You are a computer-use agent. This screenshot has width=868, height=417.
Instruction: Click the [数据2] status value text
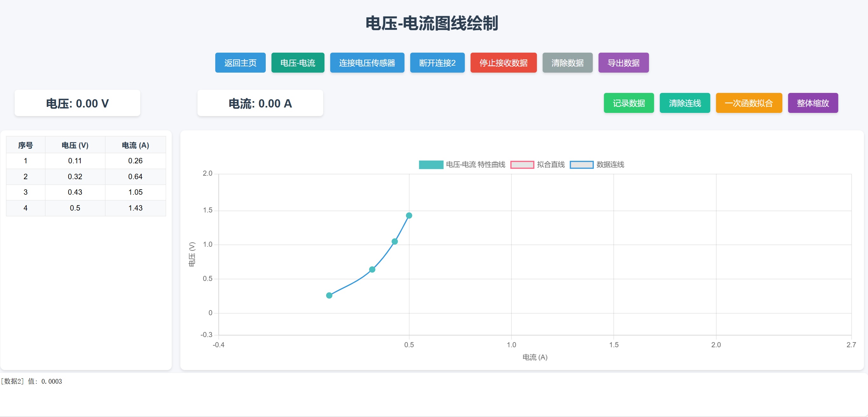(31, 382)
